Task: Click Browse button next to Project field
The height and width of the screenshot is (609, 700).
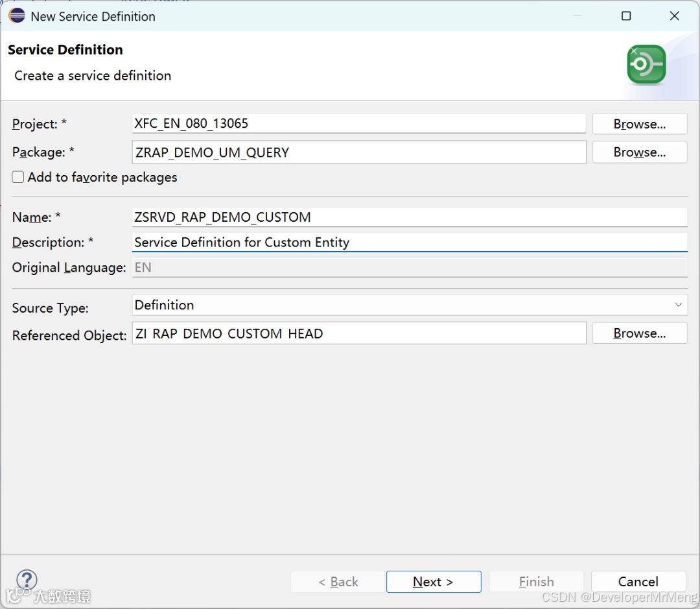Action: click(639, 124)
